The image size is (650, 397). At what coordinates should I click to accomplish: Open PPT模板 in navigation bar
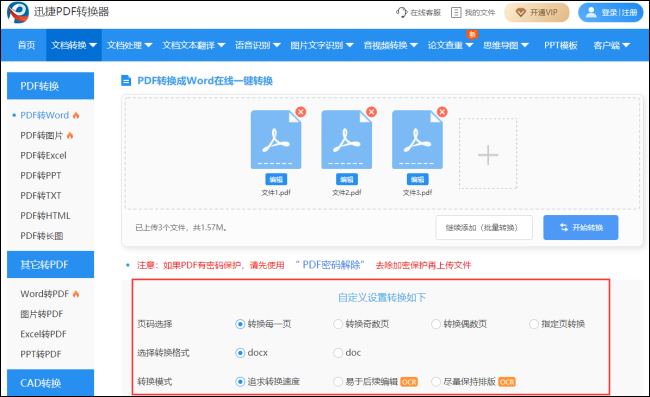(560, 45)
